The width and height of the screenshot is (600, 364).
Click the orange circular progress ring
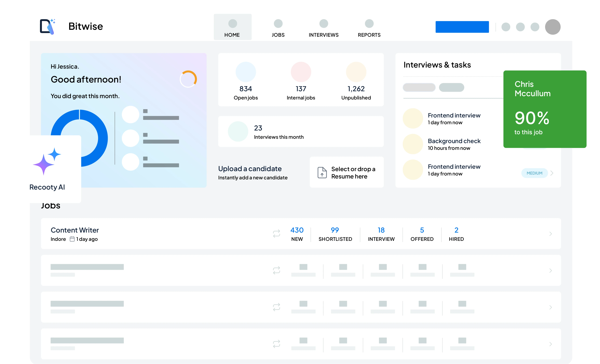(x=188, y=79)
